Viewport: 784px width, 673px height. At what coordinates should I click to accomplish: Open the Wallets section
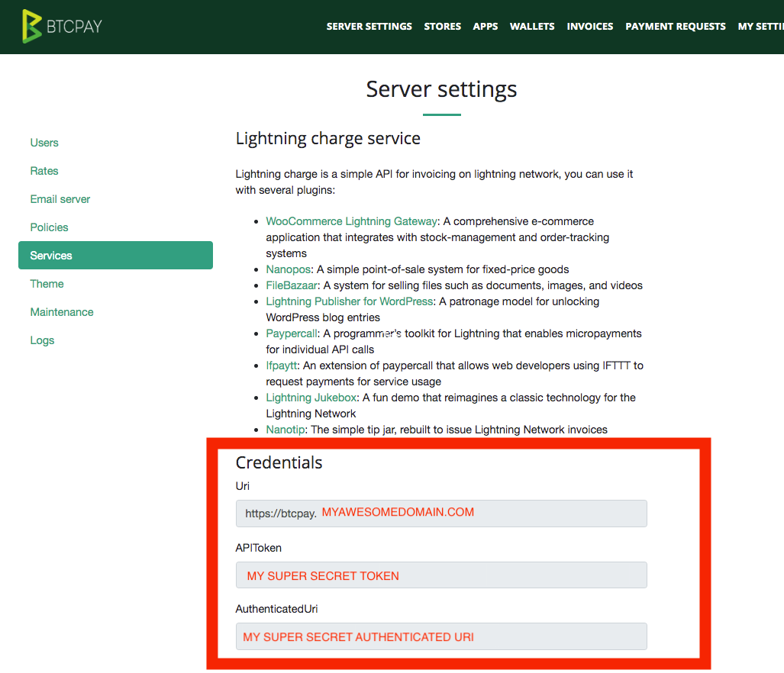[531, 26]
